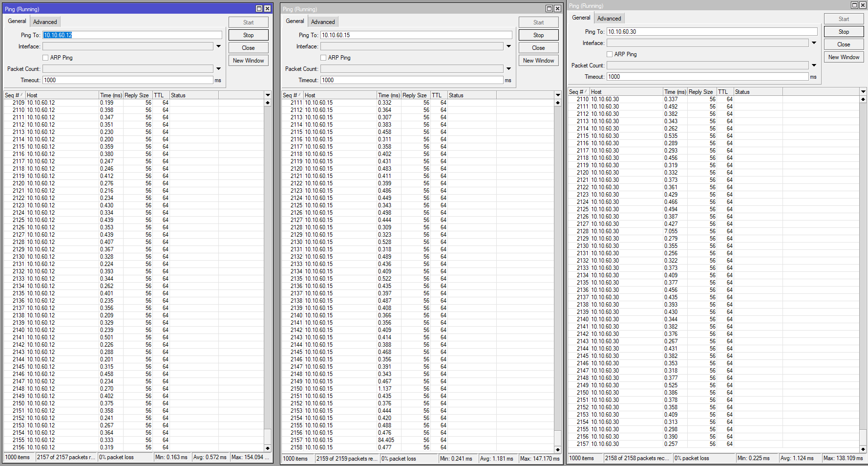Viewport: 868px width, 466px height.
Task: Select the 1.137 ms time value row
Action: [418, 389]
